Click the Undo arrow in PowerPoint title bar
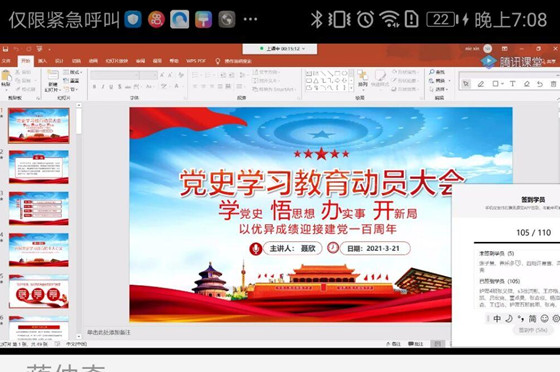 coord(16,49)
